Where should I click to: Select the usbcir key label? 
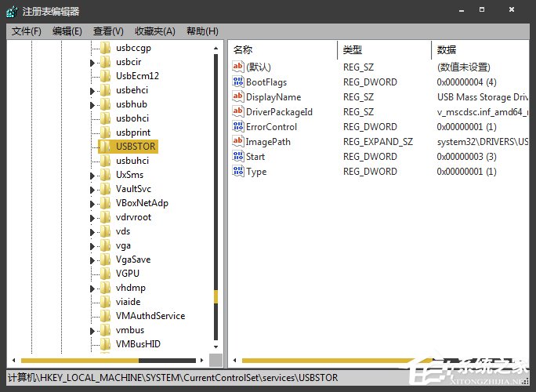tap(129, 62)
